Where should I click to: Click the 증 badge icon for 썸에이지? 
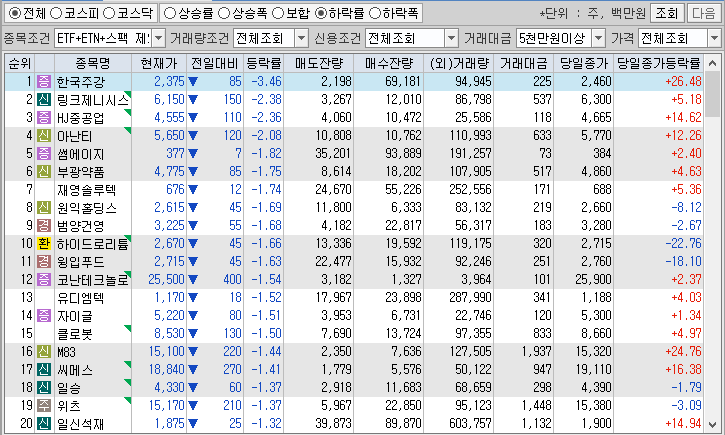point(43,154)
